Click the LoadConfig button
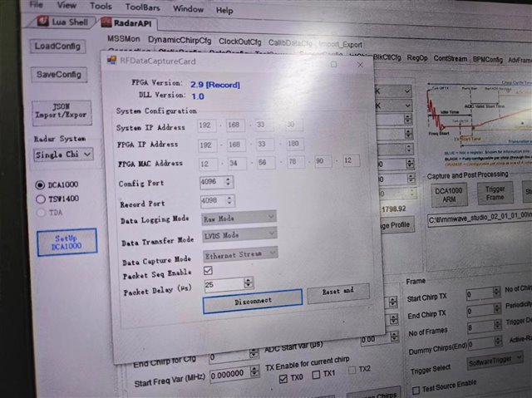This screenshot has height=398, width=532. click(x=57, y=46)
